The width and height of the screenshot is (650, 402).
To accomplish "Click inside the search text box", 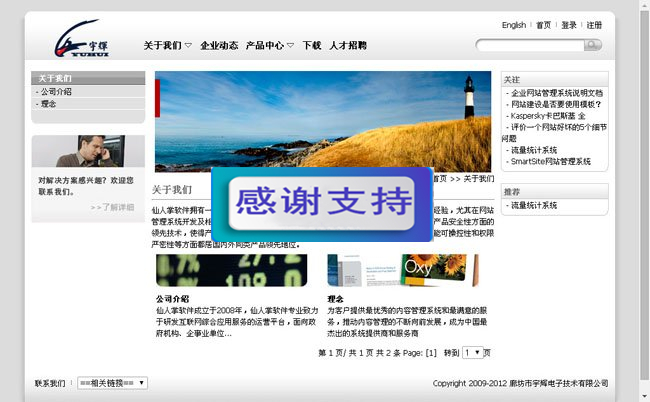I will (x=531, y=45).
